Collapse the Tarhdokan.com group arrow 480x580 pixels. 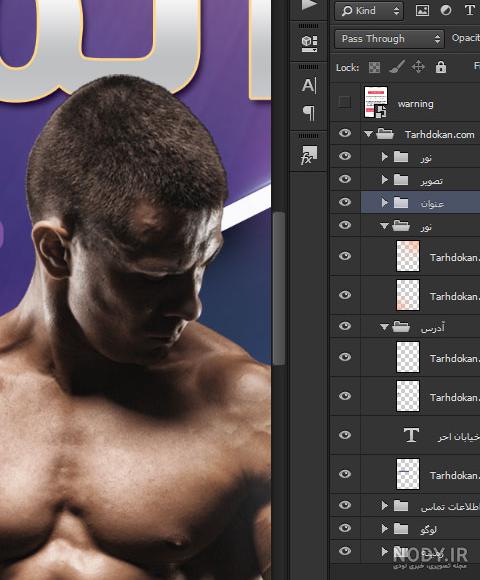[368, 134]
